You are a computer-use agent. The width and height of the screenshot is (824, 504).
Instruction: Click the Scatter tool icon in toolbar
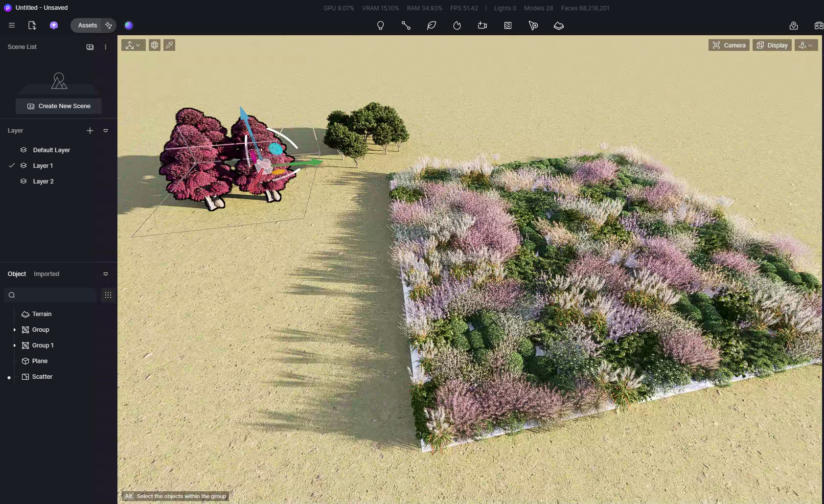[x=507, y=25]
